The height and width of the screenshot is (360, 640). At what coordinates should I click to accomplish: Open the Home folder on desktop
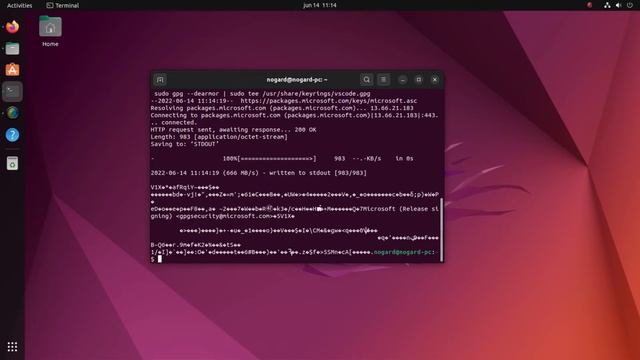point(50,31)
